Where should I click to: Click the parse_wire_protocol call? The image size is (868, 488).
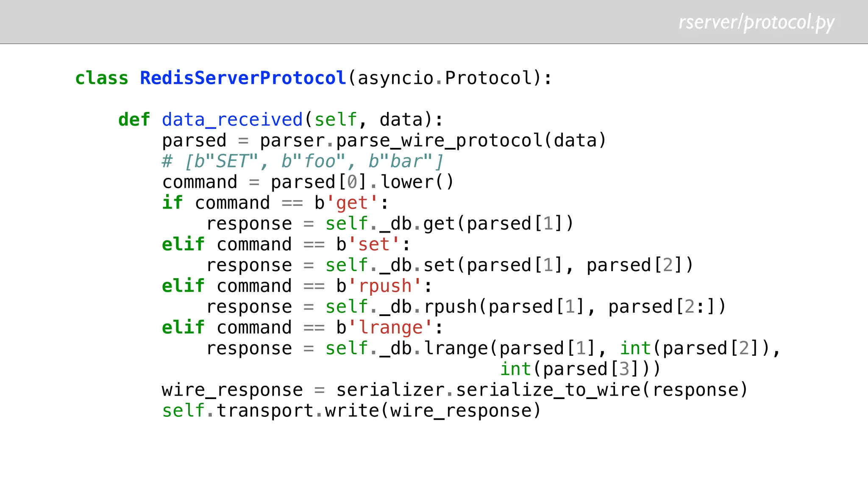[x=471, y=141]
